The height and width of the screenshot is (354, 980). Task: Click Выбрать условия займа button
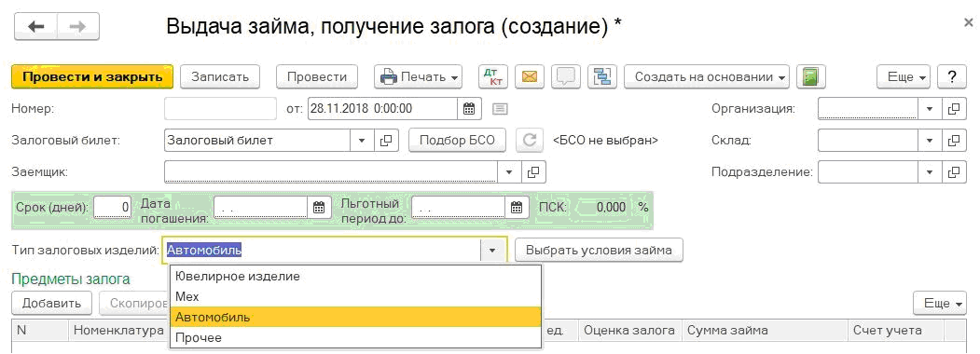599,251
